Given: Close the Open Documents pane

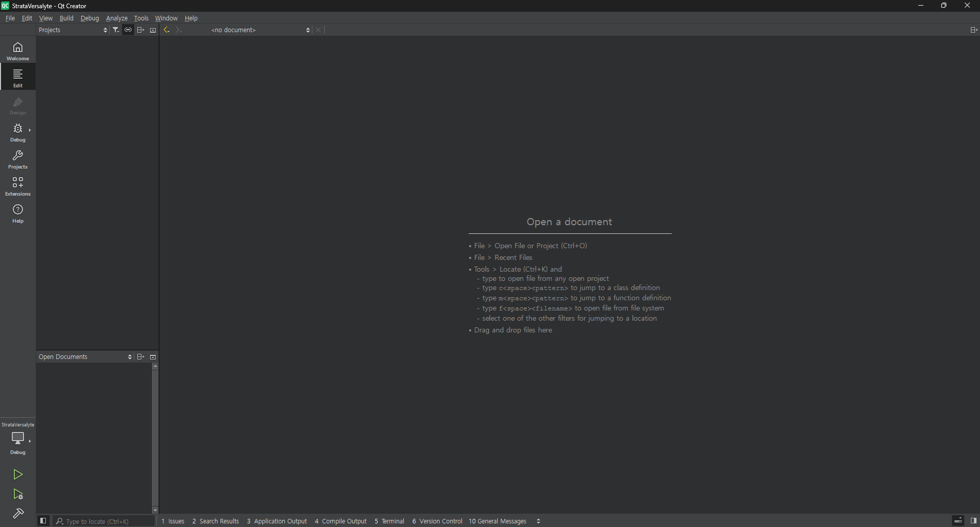Looking at the screenshot, I should pos(153,357).
